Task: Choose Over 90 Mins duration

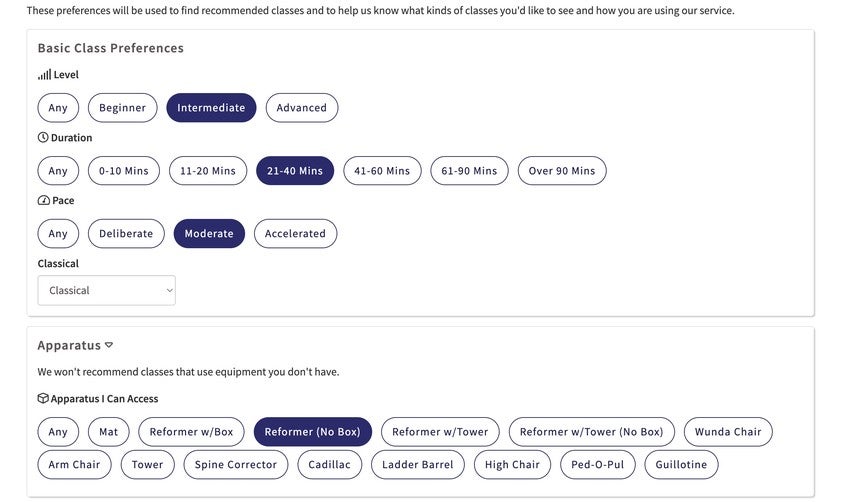Action: point(561,171)
